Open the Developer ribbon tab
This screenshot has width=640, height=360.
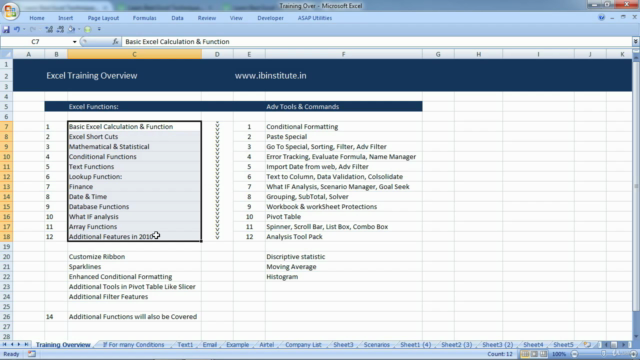pyautogui.click(x=270, y=18)
